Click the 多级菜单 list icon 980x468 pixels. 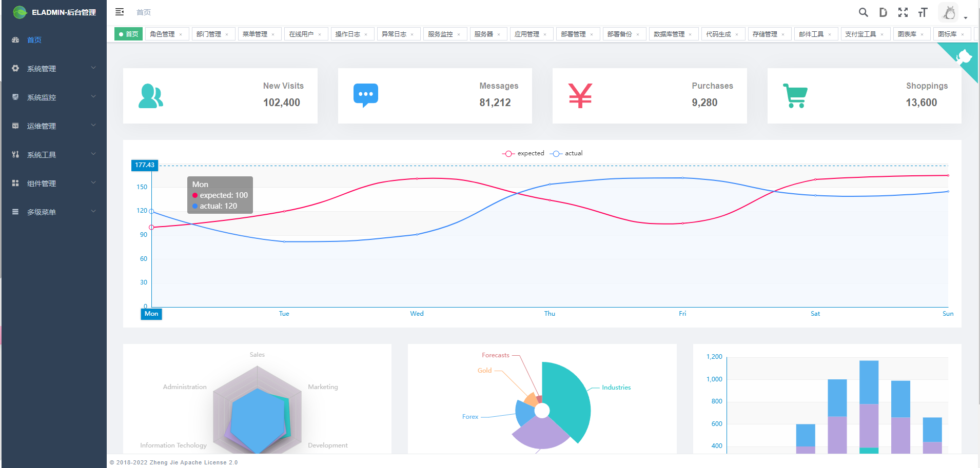tap(15, 212)
